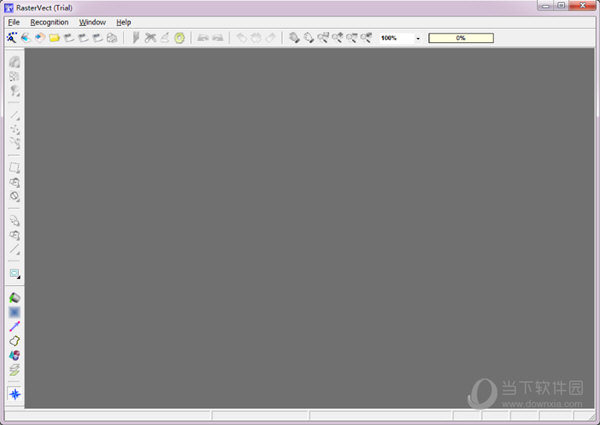Select the rectangle selection tool in sidebar
Viewport: 600px width, 425px height.
click(15, 168)
